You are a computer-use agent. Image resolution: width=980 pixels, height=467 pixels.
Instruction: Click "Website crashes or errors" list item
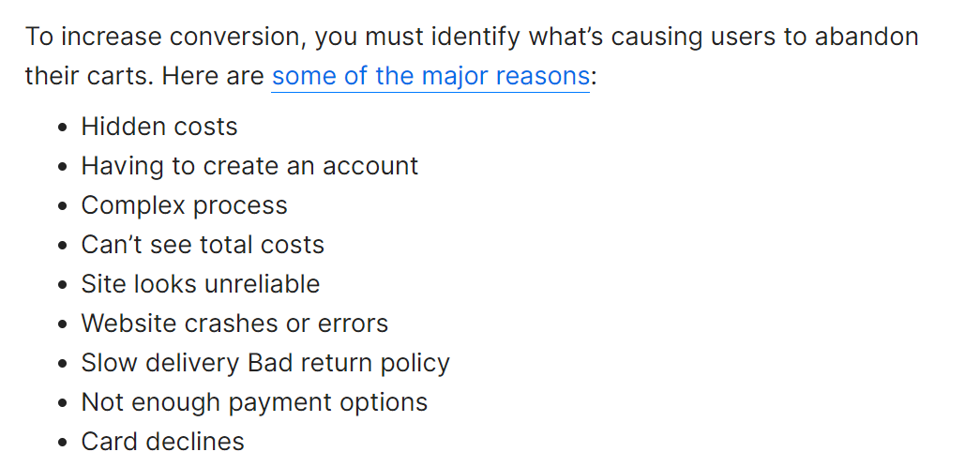[234, 324]
